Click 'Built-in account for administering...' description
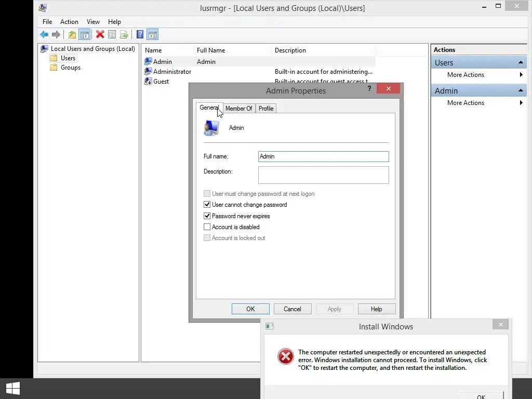This screenshot has width=532, height=399. [x=323, y=72]
